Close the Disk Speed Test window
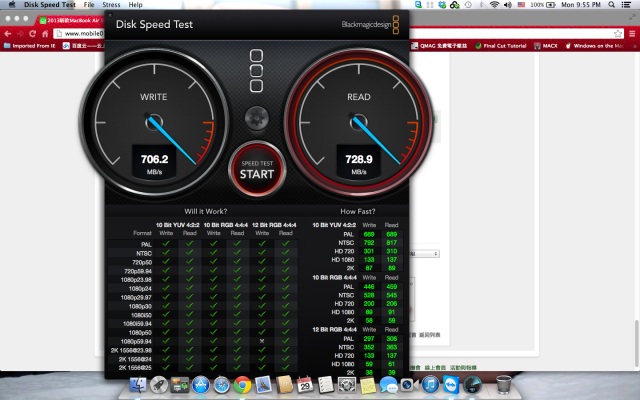Screen dimensions: 640x400 109,15
